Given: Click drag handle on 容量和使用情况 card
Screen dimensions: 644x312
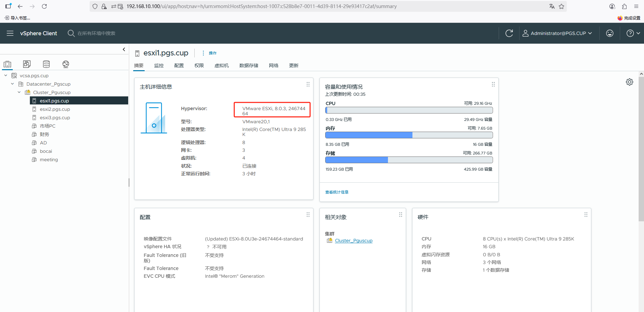Looking at the screenshot, I should click(493, 84).
